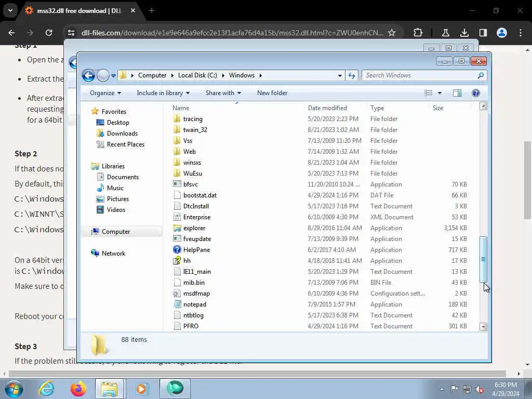Open Desktop in the navigation pane
The image size is (532, 399).
pyautogui.click(x=118, y=123)
